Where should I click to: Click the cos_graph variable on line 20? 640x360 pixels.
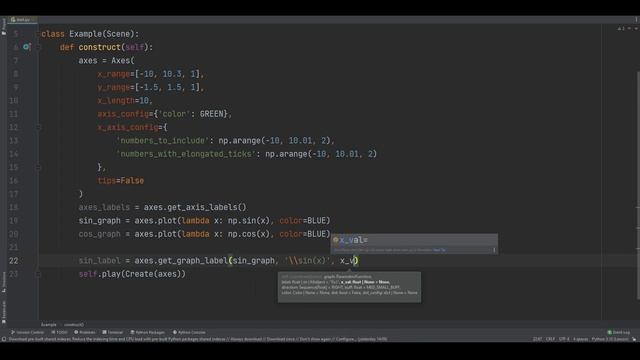[x=100, y=234]
